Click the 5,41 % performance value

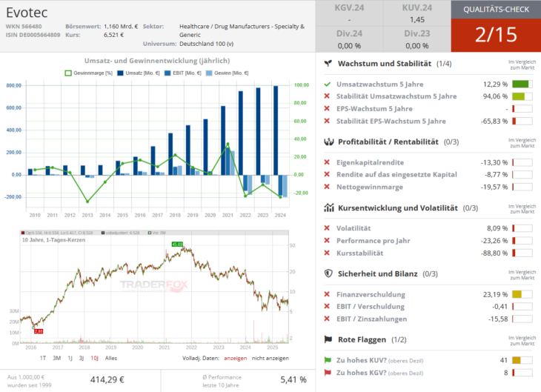point(293,380)
